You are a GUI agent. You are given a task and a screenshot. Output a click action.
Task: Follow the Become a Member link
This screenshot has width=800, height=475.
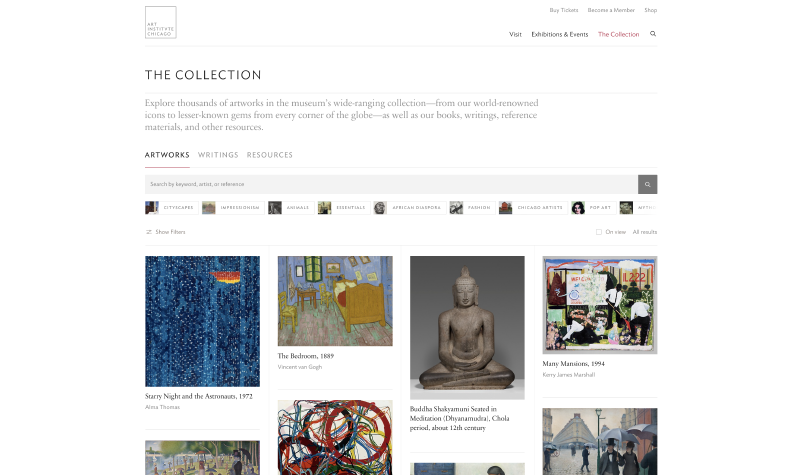coord(611,10)
